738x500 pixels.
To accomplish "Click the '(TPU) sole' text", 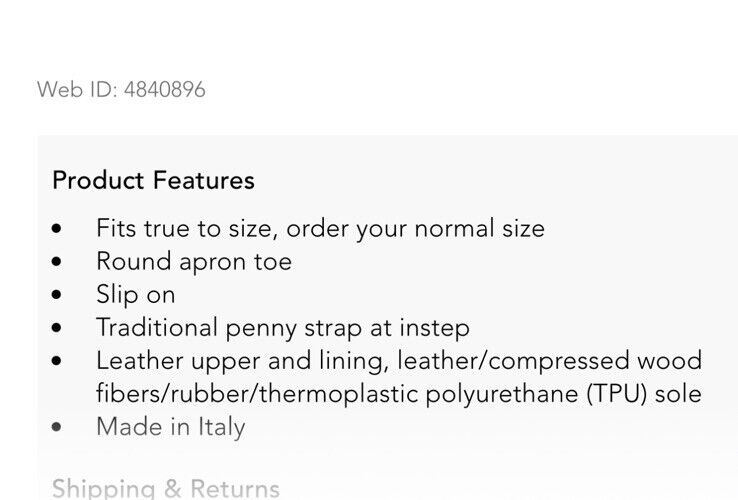I will (x=644, y=394).
